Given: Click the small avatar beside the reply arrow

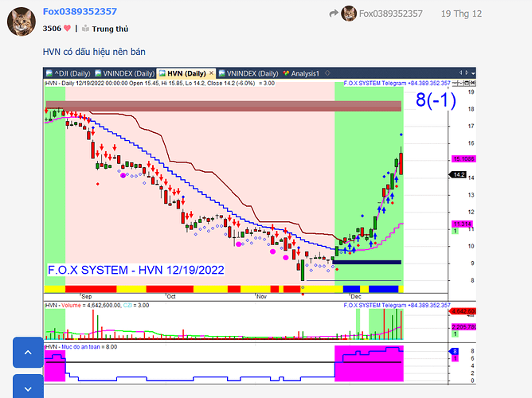Looking at the screenshot, I should 349,14.
